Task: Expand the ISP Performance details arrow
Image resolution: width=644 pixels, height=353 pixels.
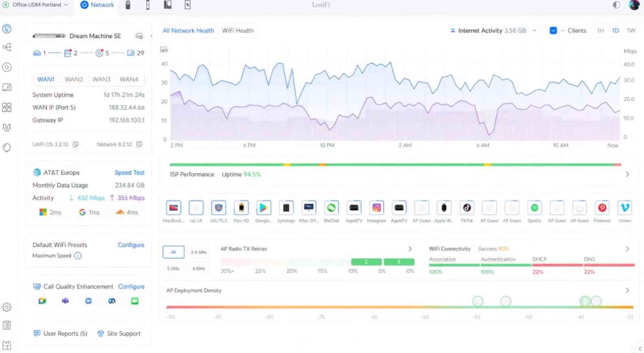Action: [627, 174]
